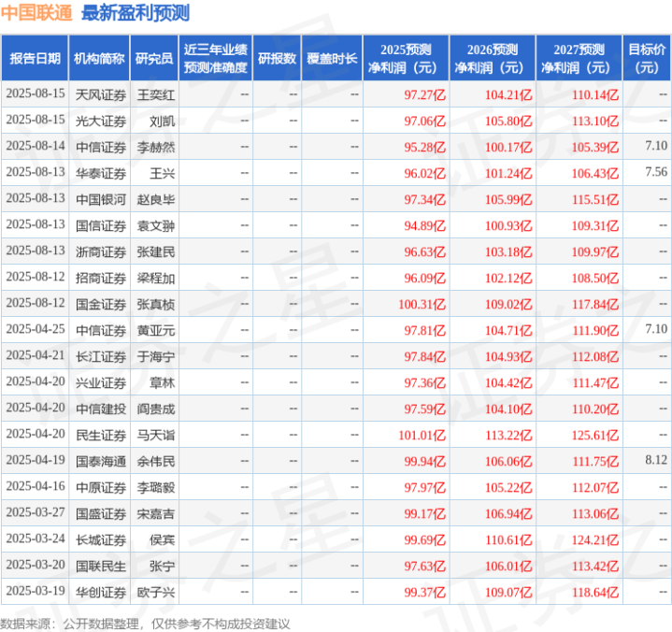Viewport: 672px width, 632px height.
Task: Click researcher name 张宁
Action: pyautogui.click(x=163, y=566)
